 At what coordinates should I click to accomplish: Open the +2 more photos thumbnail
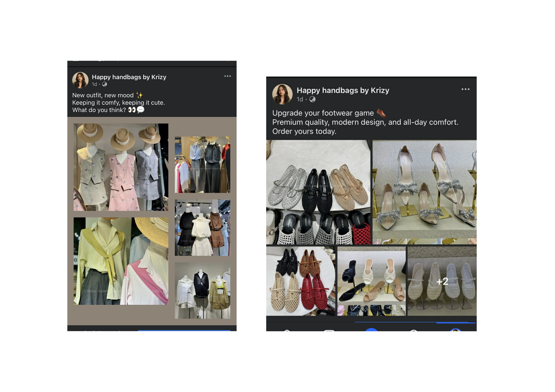coord(442,281)
